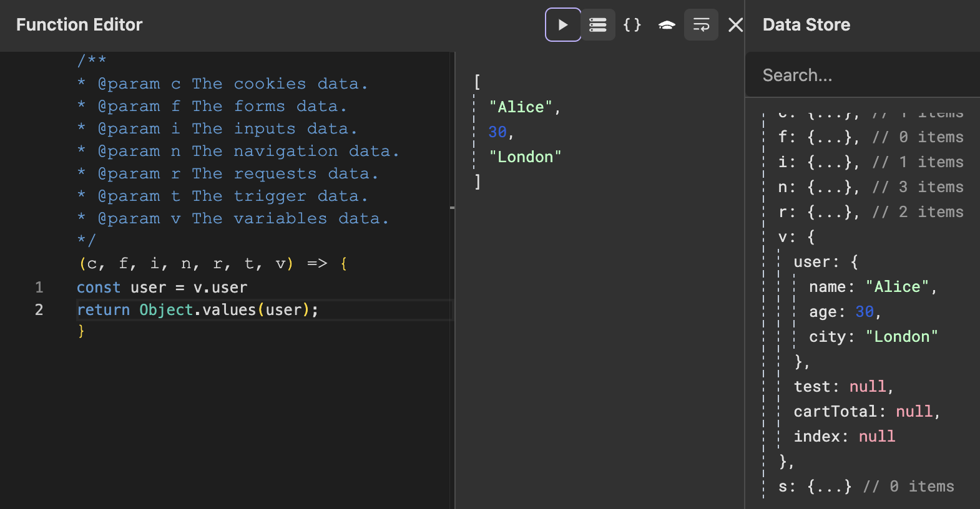Image resolution: width=980 pixels, height=509 pixels.
Task: Click line number 2 in gutter
Action: (x=39, y=310)
